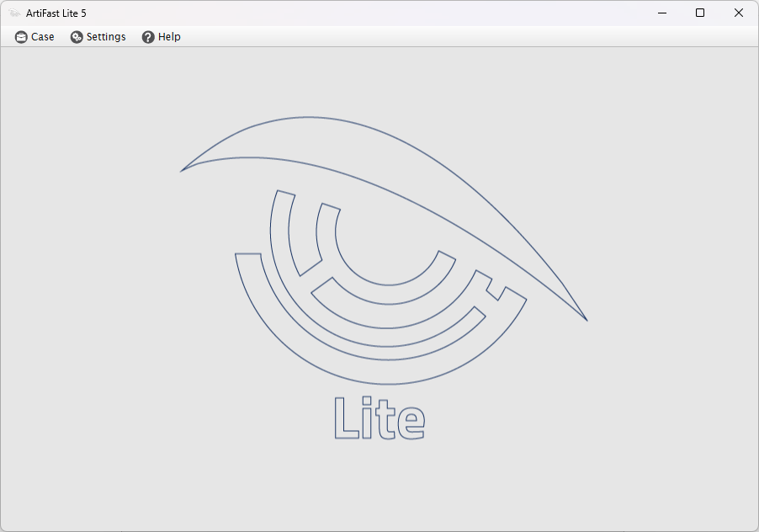Click the ArtiFast app icon in title bar

[x=14, y=13]
